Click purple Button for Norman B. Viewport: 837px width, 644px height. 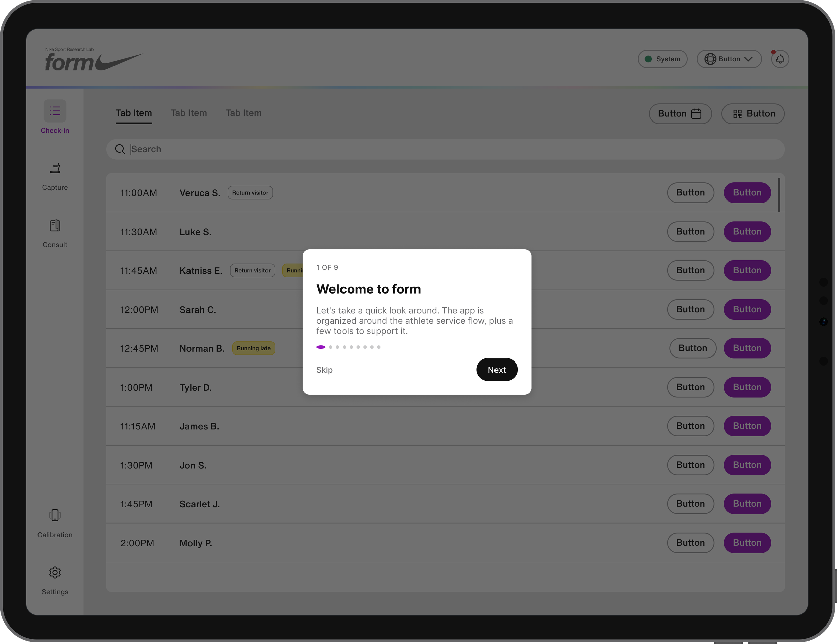coord(747,348)
